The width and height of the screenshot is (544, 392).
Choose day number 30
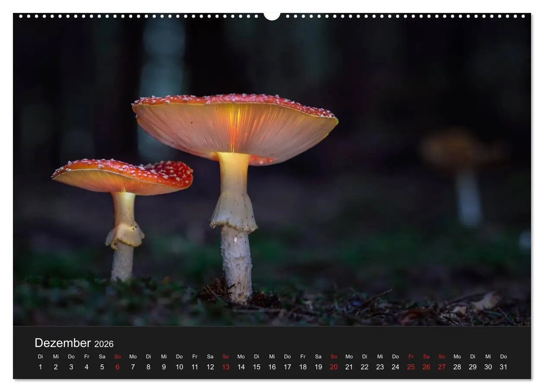point(488,367)
